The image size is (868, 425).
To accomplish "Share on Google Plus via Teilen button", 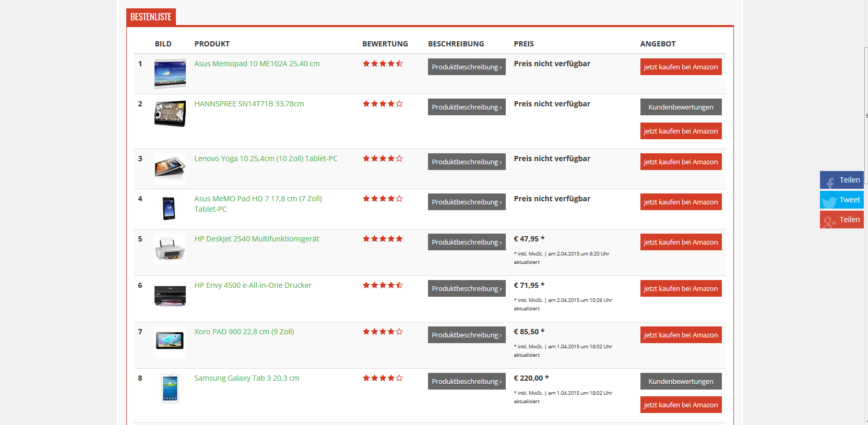I will click(x=841, y=220).
